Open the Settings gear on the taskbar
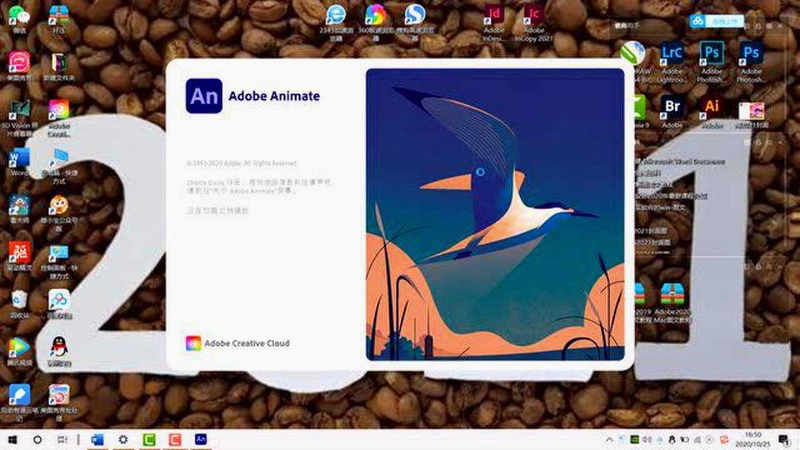 123,439
